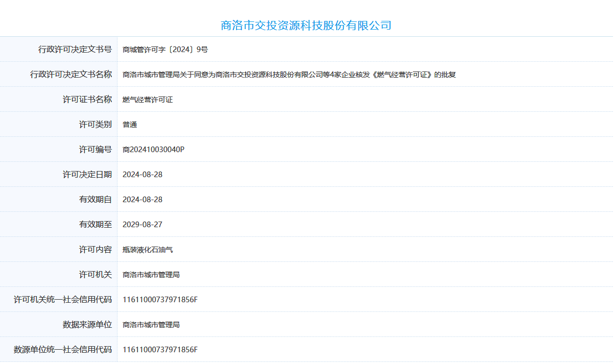This screenshot has height=364, width=614.
Task: Select the label 许可机关
Action: pyautogui.click(x=96, y=275)
